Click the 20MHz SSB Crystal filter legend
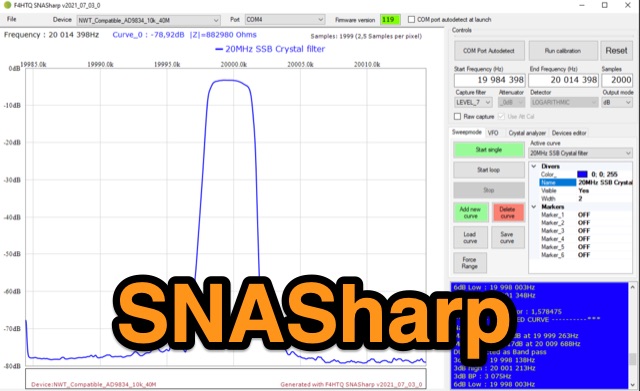This screenshot has height=391, width=640. (270, 49)
